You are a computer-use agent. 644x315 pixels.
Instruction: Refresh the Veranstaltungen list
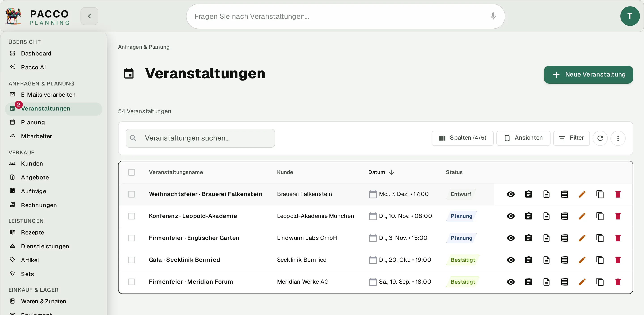click(x=600, y=138)
